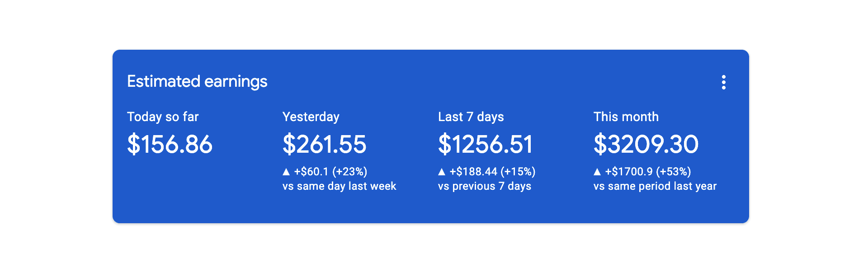This screenshot has height=272, width=868.
Task: Click the vs same period last year text
Action: [655, 186]
